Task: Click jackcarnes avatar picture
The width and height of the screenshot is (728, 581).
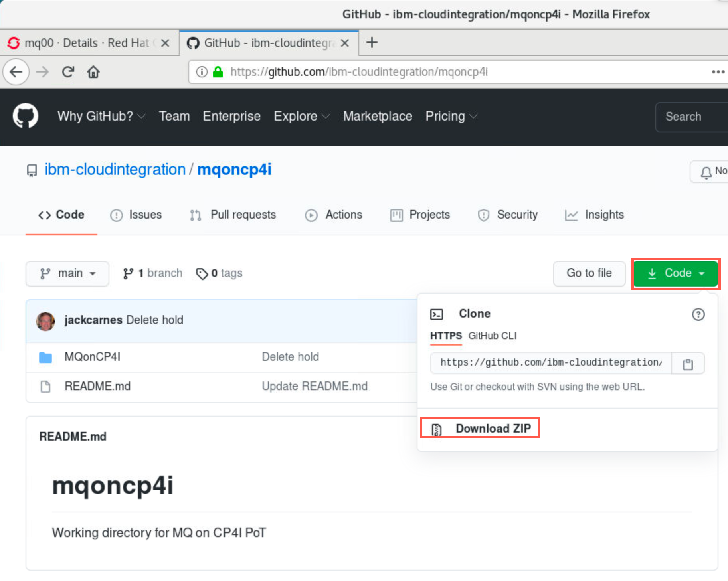Action: pyautogui.click(x=45, y=321)
